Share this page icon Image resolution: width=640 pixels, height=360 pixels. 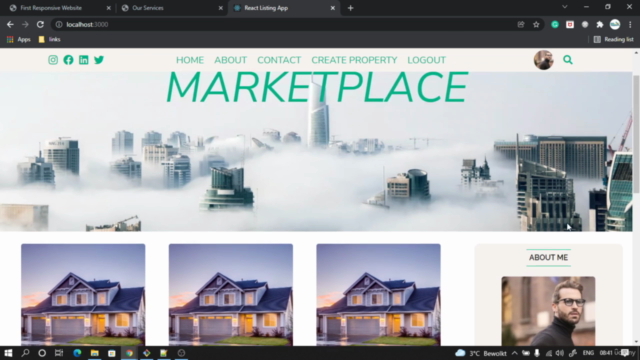click(521, 24)
